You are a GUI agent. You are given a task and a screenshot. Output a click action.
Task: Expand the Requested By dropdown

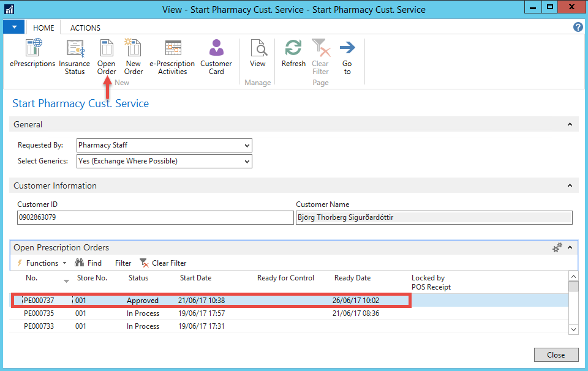click(247, 146)
